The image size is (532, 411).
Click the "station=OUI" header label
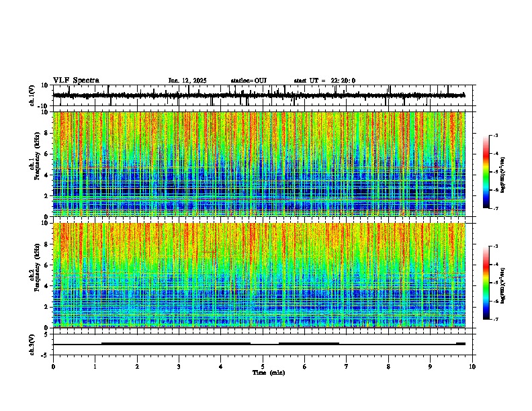pos(249,81)
